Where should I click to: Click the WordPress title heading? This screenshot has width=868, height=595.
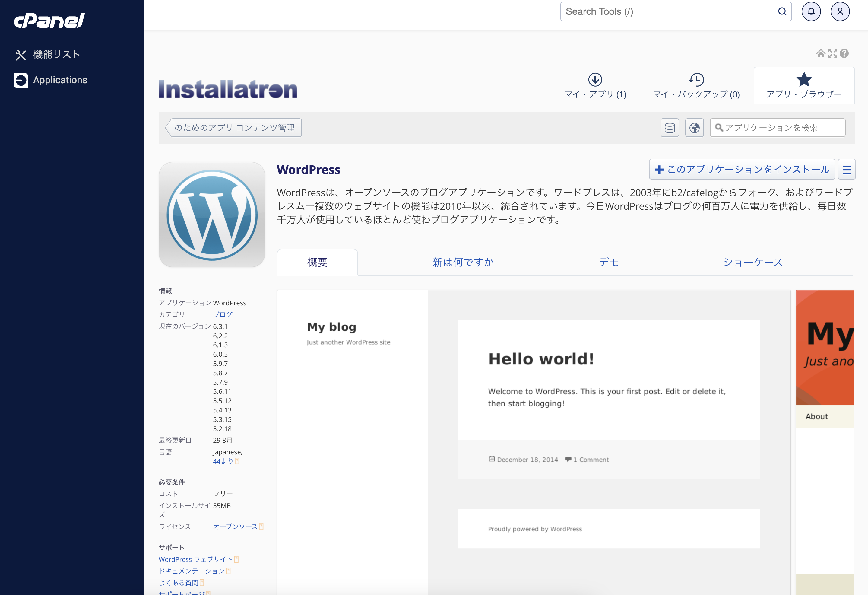(x=309, y=170)
